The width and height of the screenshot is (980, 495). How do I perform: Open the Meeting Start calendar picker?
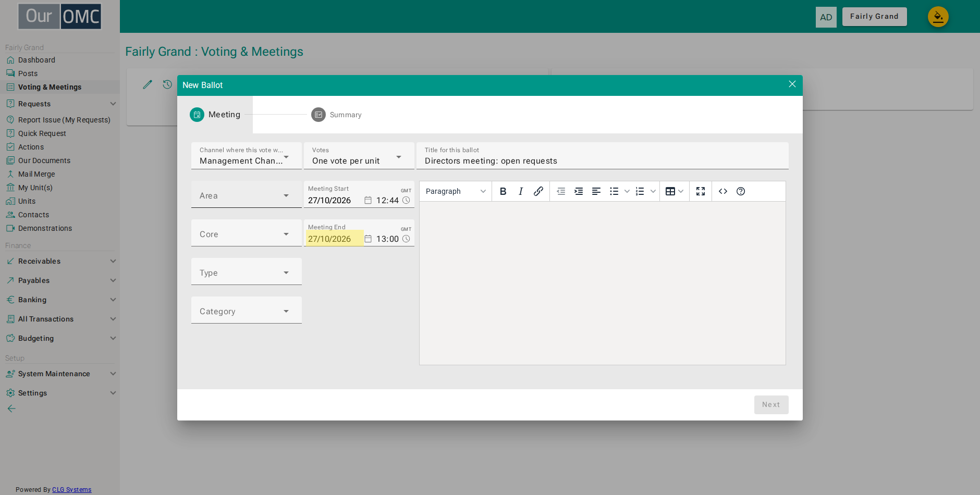(368, 200)
